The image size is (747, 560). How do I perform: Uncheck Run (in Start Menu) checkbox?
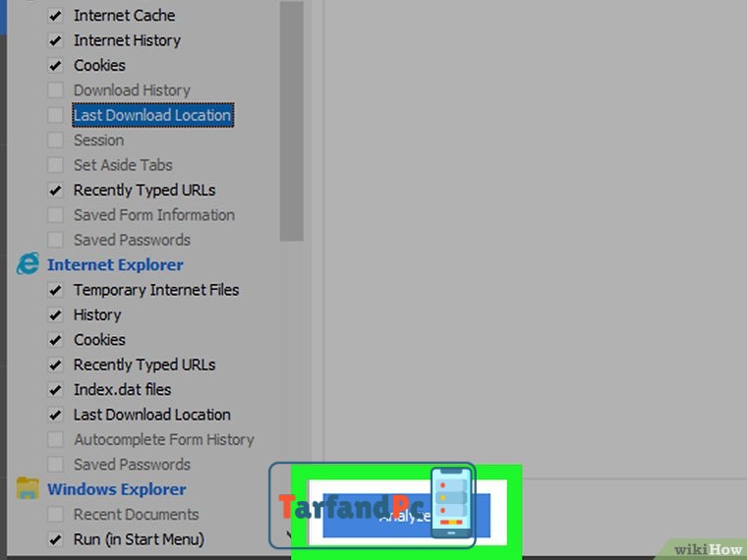pyautogui.click(x=55, y=539)
